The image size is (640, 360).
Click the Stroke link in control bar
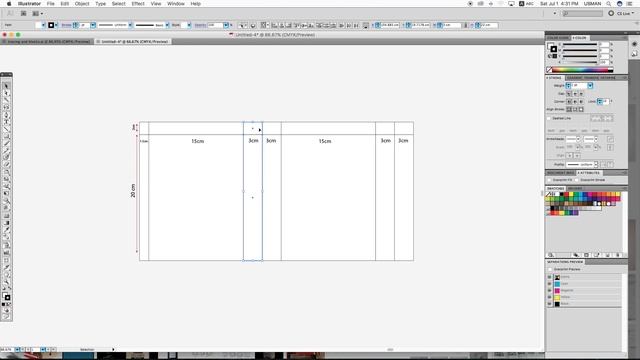click(x=67, y=25)
